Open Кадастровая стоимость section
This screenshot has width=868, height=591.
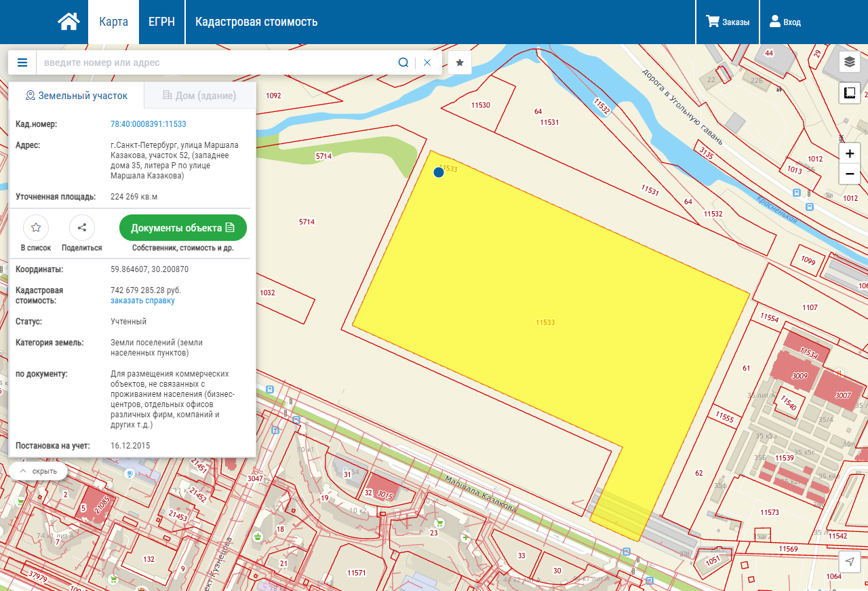click(256, 22)
